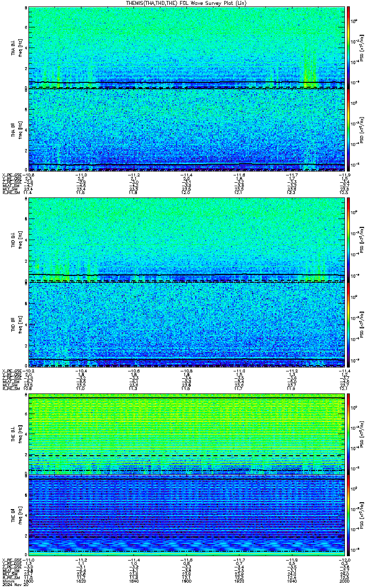The width and height of the screenshot is (368, 588).
Task: Click the 1920 time tick label
Action: point(240,582)
